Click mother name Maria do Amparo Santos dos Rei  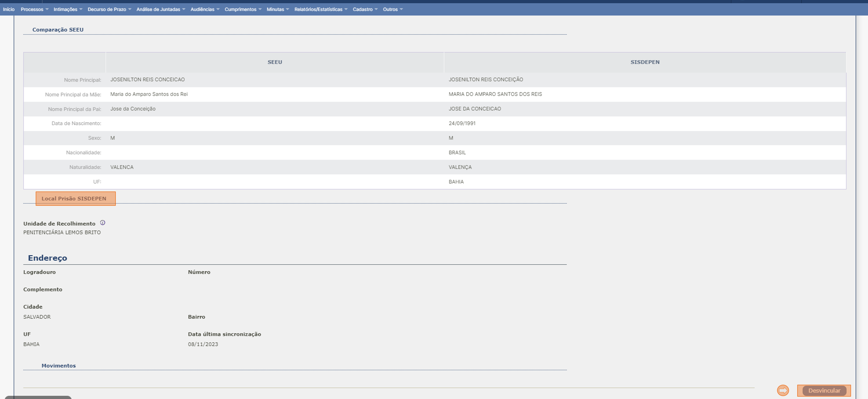point(149,94)
